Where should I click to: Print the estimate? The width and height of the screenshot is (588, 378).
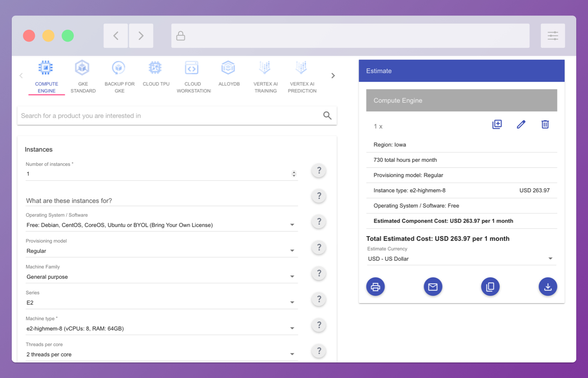pyautogui.click(x=375, y=287)
